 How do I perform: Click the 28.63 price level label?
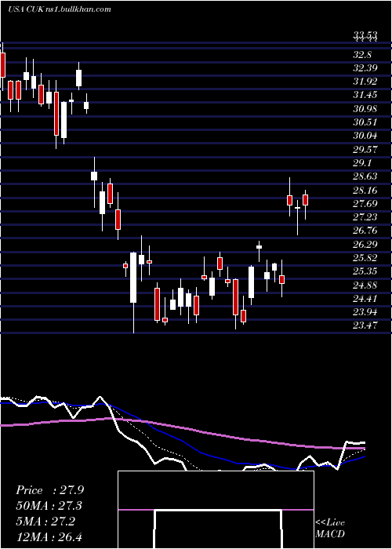[x=365, y=176]
